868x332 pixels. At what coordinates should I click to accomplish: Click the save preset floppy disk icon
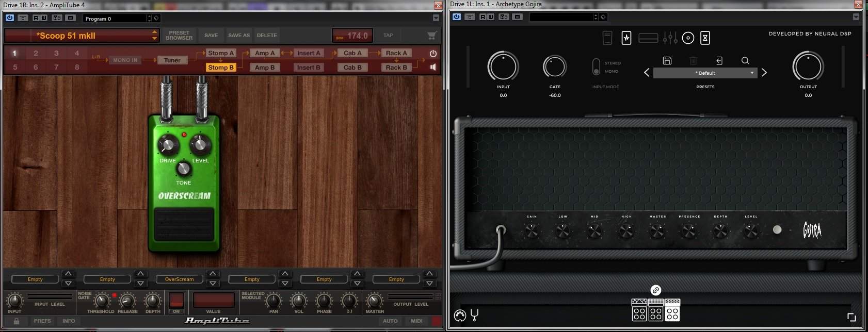coord(667,60)
